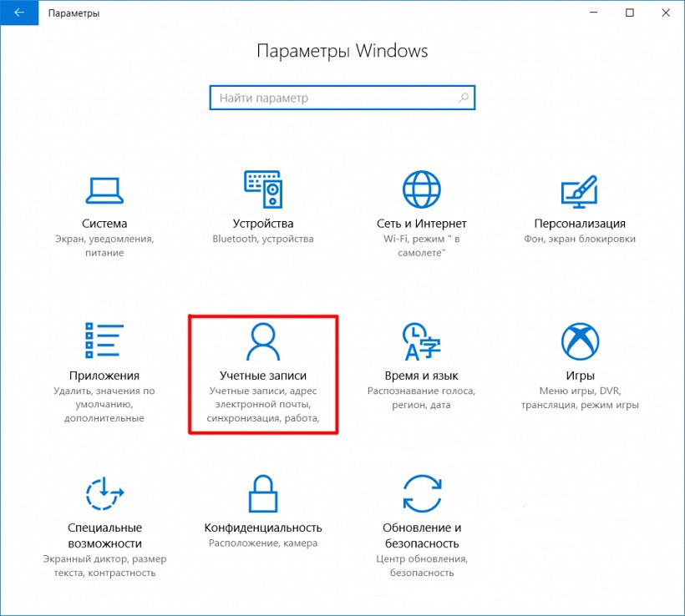Open the Учетные записи person icon
The width and height of the screenshot is (685, 616).
click(x=263, y=341)
